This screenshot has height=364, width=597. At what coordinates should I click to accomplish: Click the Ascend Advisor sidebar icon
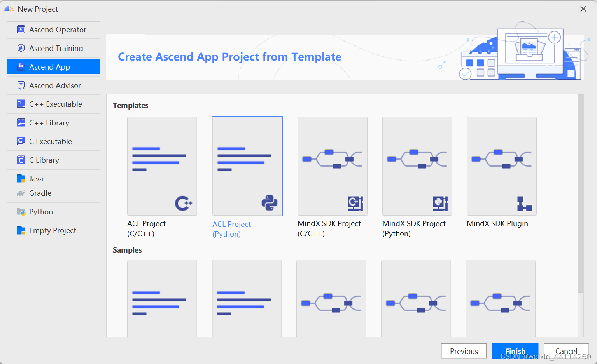(x=21, y=85)
